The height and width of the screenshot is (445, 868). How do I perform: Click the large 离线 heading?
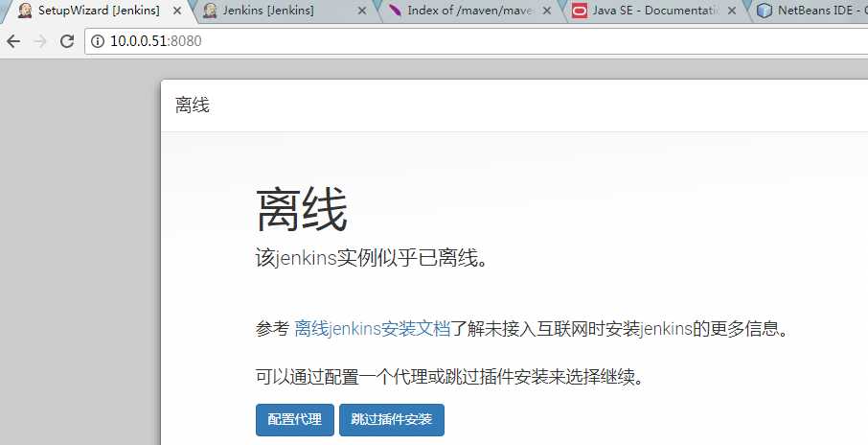pyautogui.click(x=302, y=209)
